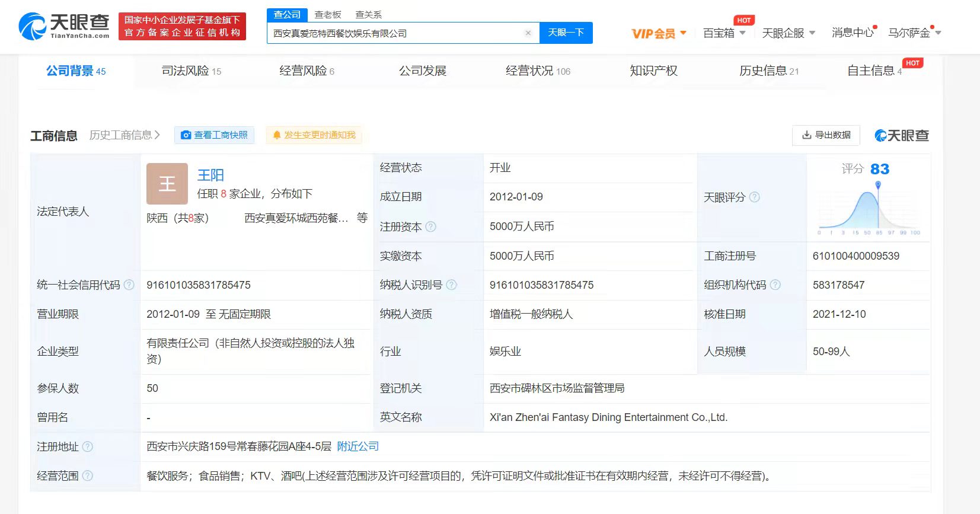Click help icon next to 注册资本
Screen dimensions: 980x514
point(431,226)
